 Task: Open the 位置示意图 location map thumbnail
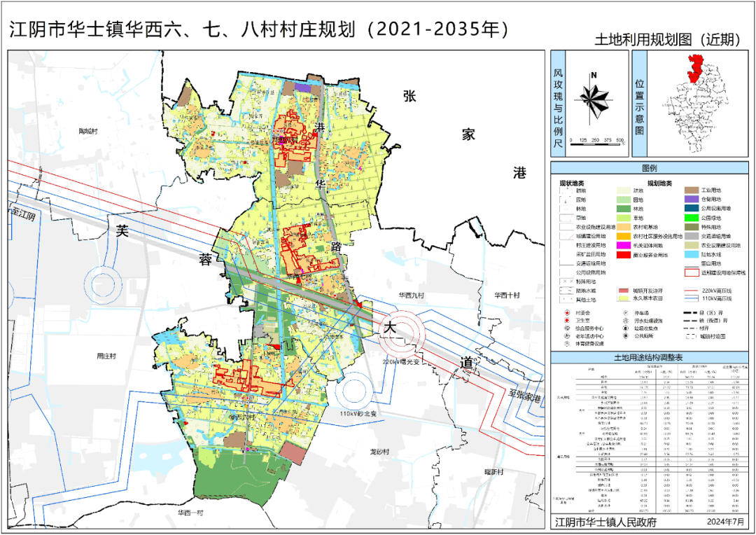click(697, 104)
